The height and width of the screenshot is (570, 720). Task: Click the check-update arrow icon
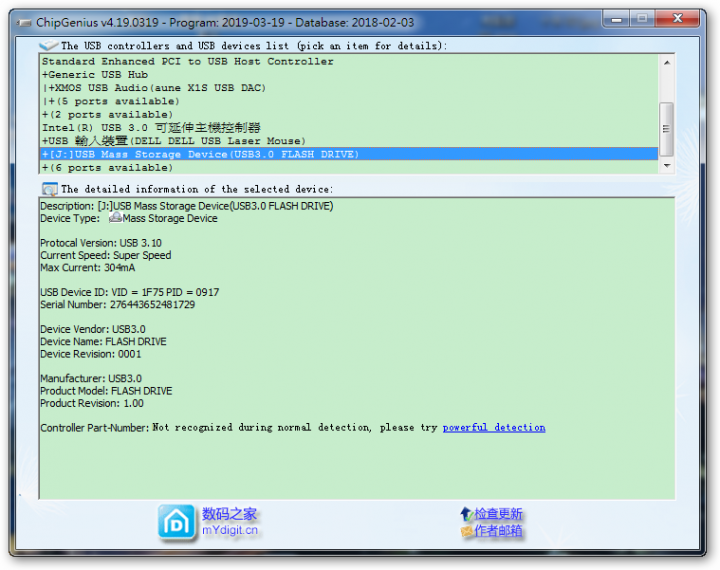pos(466,514)
